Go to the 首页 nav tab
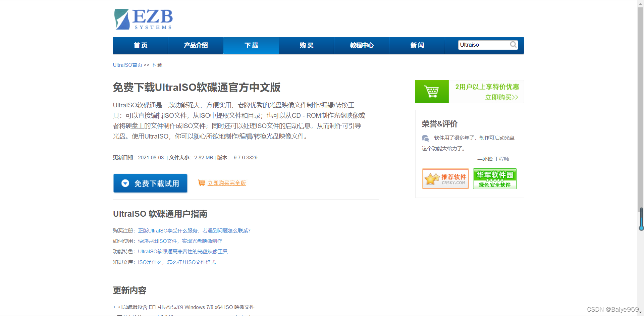The height and width of the screenshot is (316, 644). pos(141,45)
